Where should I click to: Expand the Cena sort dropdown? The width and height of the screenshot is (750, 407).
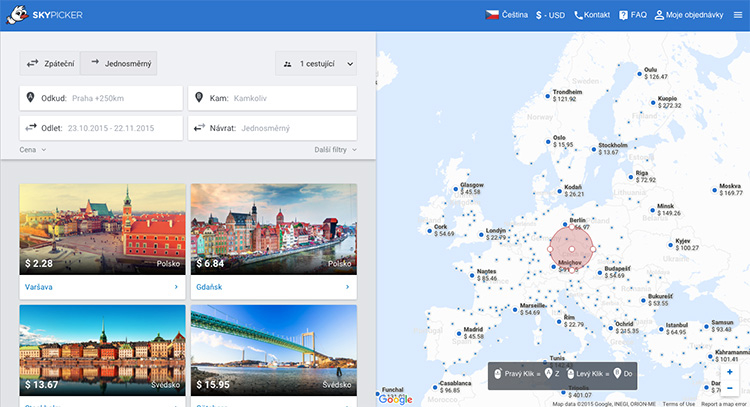33,150
